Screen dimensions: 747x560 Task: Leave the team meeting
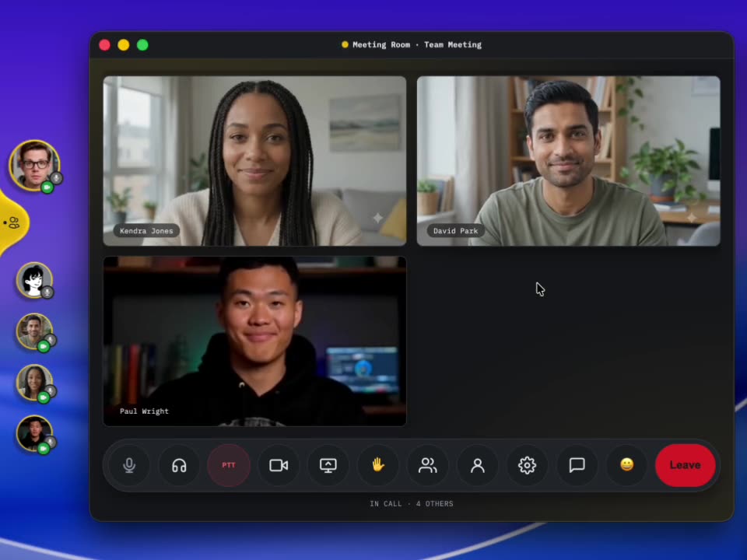tap(685, 465)
